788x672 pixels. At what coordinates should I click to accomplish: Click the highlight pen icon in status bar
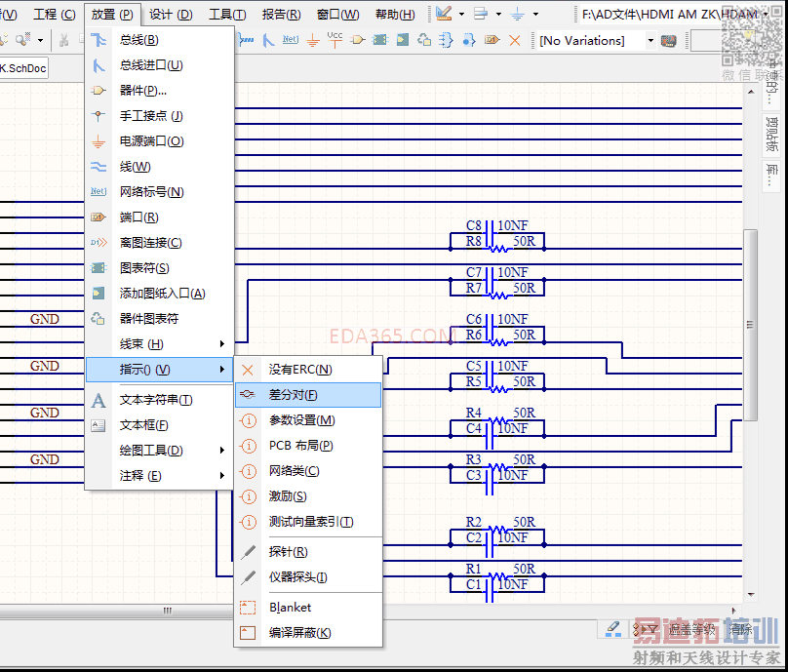coord(612,629)
